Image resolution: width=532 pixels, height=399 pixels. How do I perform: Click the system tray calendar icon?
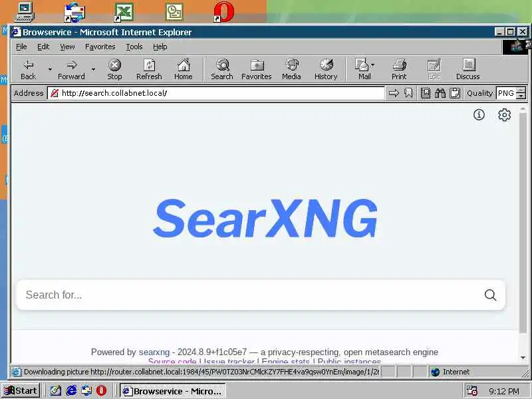coord(471,390)
